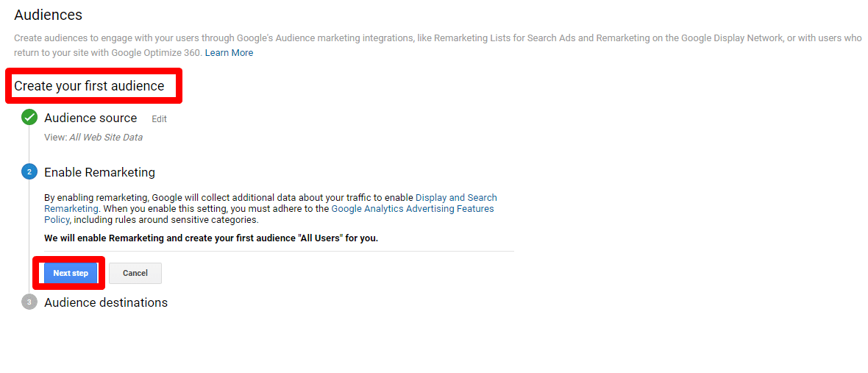
Task: Expand the Audience source section heading
Action: 90,118
